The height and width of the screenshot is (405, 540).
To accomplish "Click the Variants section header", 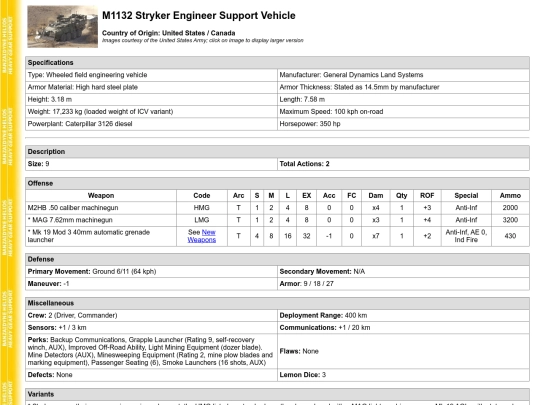I will (x=277, y=394).
